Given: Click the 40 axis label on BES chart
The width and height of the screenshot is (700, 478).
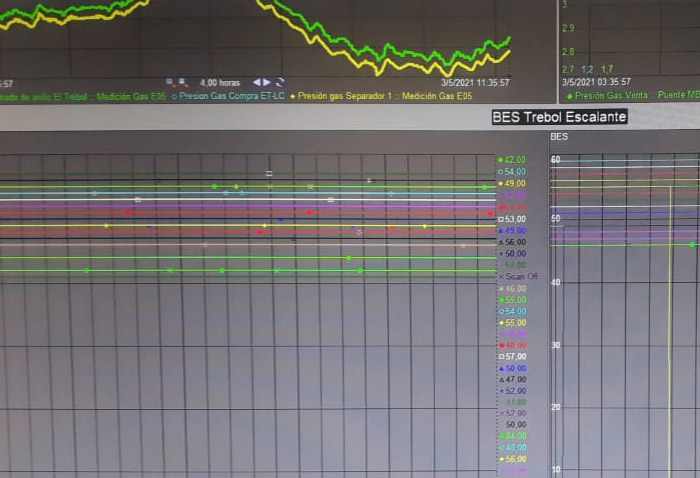Looking at the screenshot, I should [x=556, y=283].
